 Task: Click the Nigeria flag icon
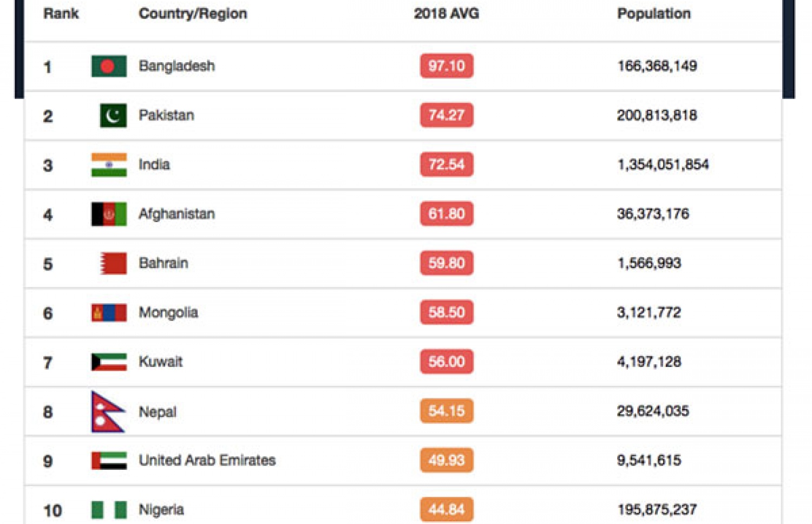109,510
